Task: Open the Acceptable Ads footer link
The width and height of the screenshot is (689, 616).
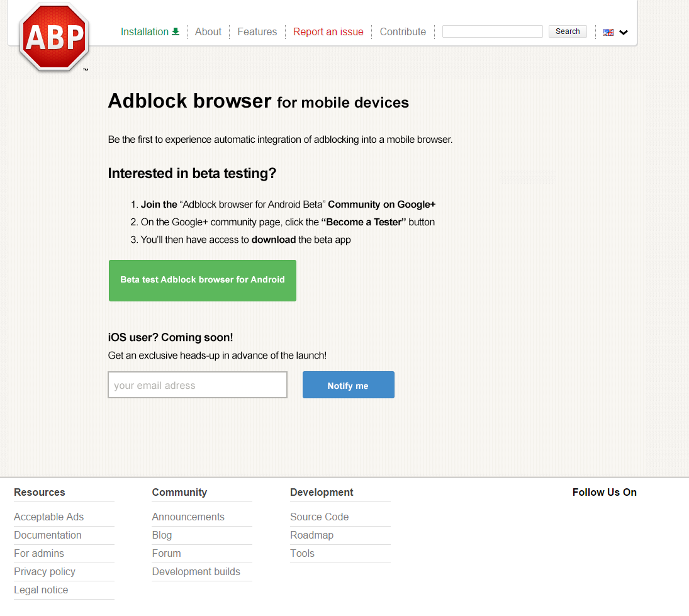Action: point(49,517)
